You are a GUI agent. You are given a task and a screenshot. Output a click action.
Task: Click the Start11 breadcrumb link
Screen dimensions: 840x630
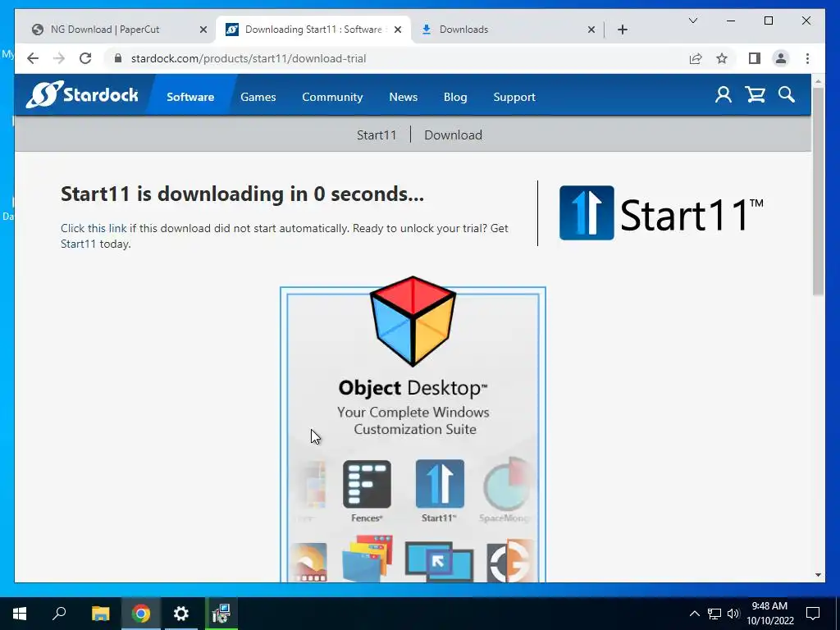pos(377,135)
